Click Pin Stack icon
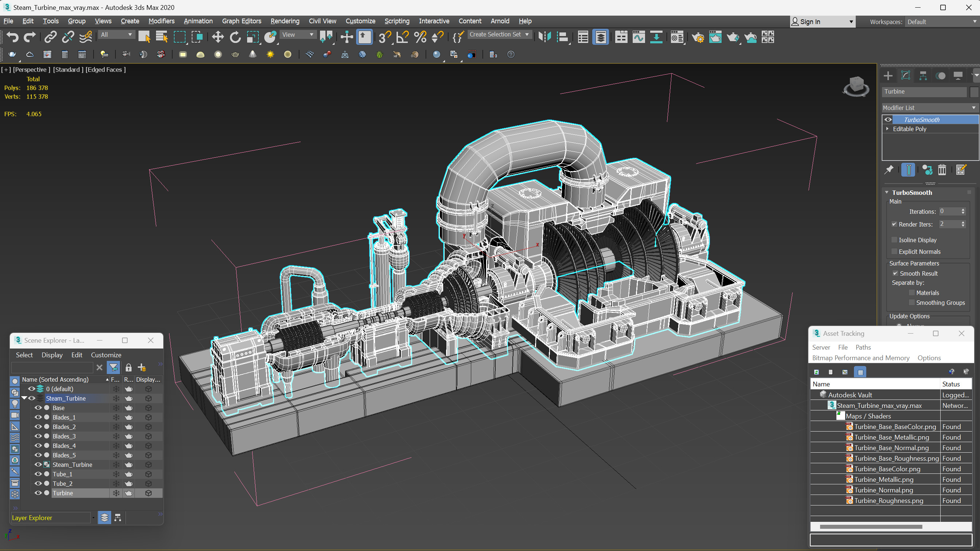Screen dimensions: 980x551 pos(889,170)
